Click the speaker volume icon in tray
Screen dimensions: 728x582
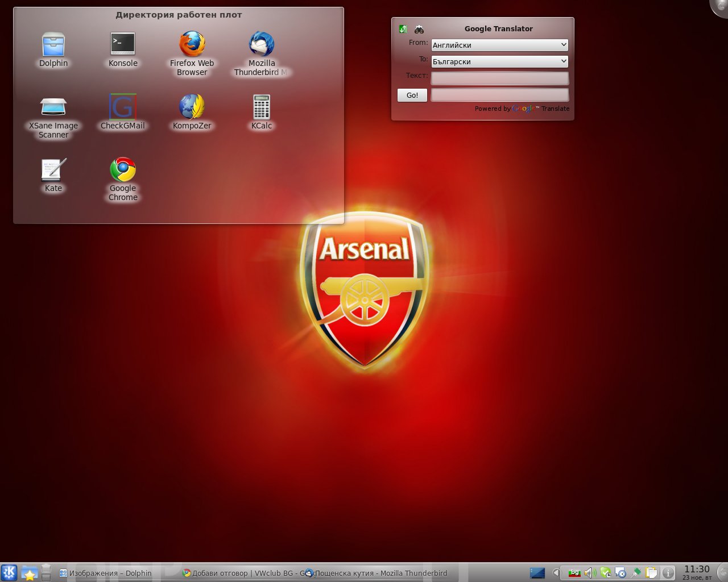click(589, 573)
